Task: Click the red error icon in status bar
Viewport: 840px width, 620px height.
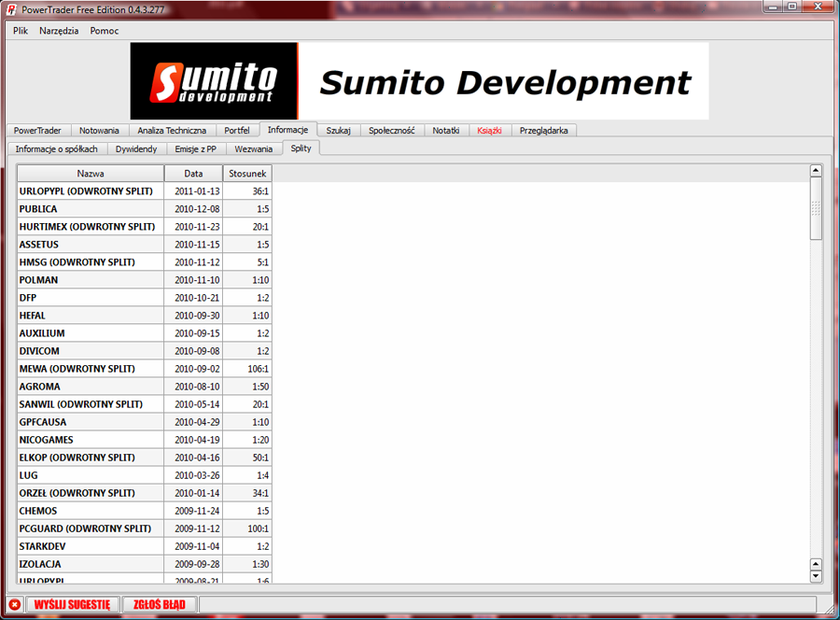Action: click(14, 604)
